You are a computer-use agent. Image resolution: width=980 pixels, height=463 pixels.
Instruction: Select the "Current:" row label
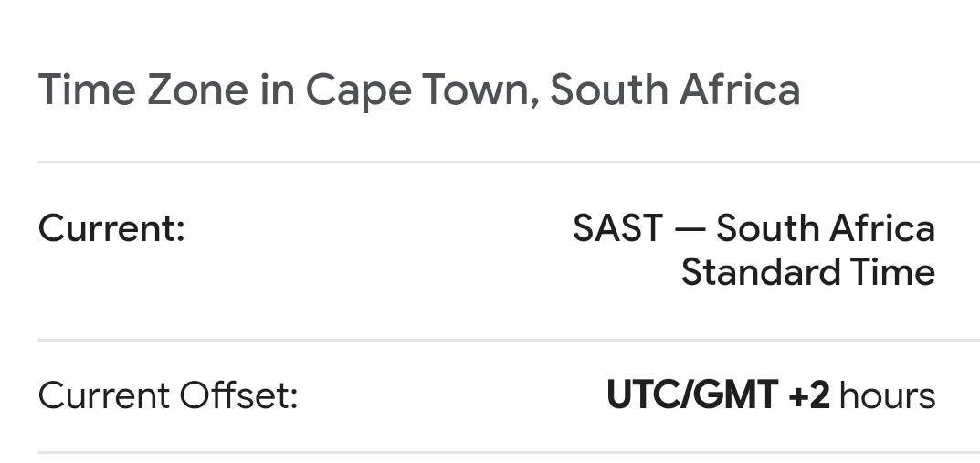111,228
